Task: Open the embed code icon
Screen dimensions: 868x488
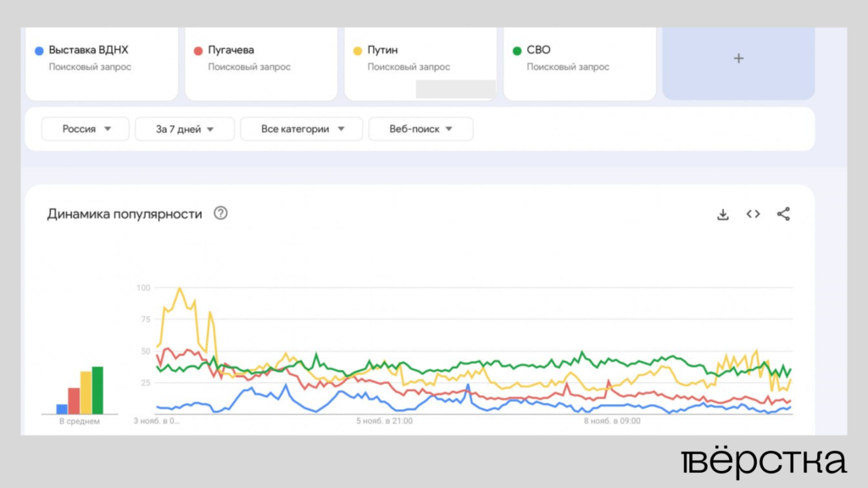Action: 753,214
